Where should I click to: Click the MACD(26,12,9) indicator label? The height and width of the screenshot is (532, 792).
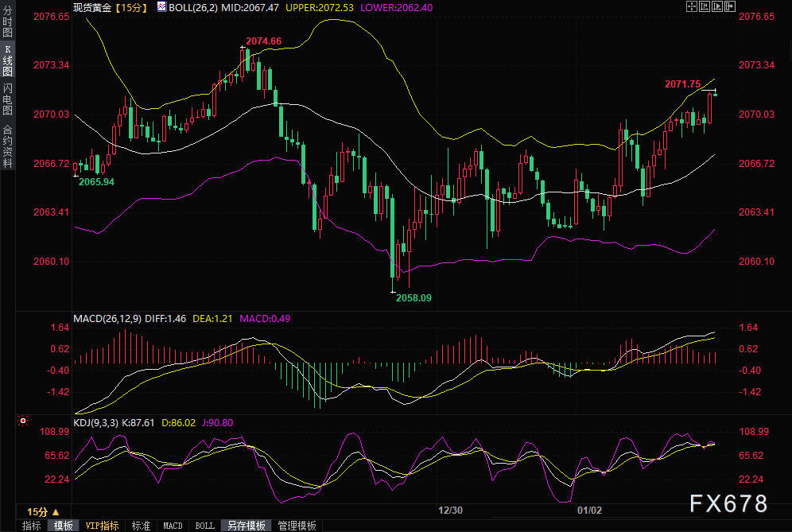tap(107, 318)
